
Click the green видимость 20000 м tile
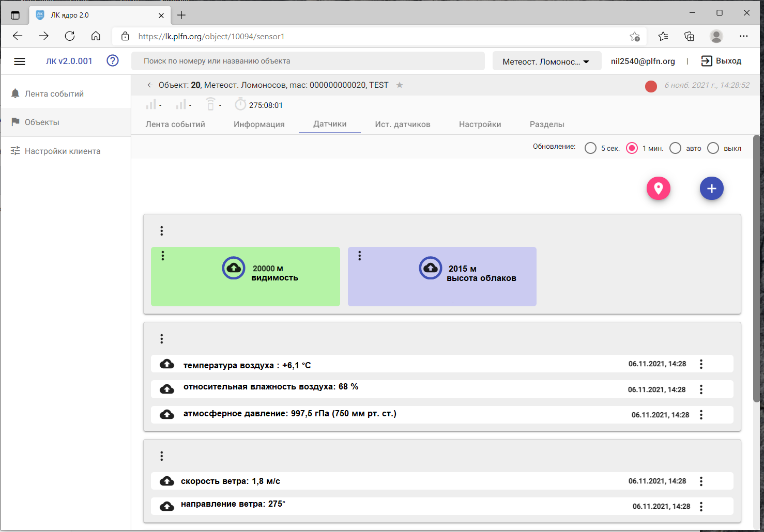tap(246, 276)
